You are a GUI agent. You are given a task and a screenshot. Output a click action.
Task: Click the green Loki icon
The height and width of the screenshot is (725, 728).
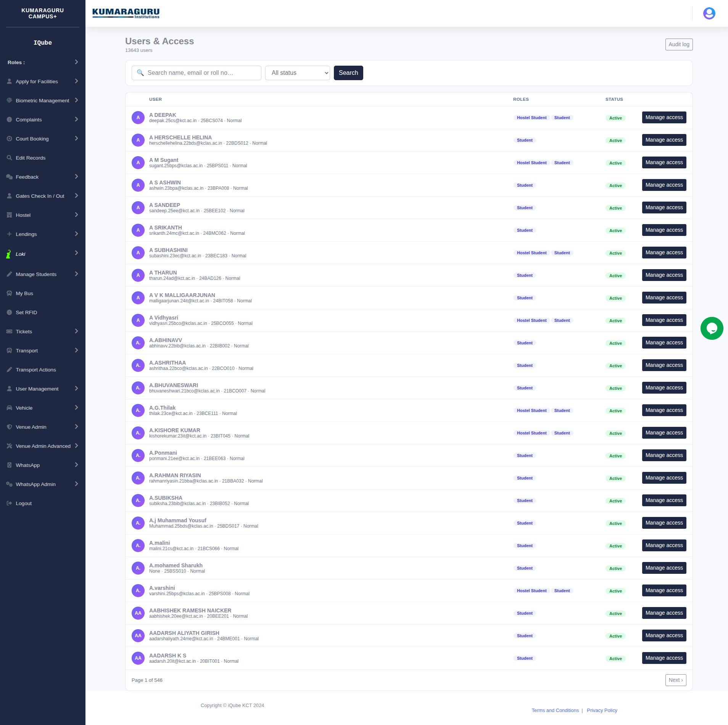(x=9, y=254)
